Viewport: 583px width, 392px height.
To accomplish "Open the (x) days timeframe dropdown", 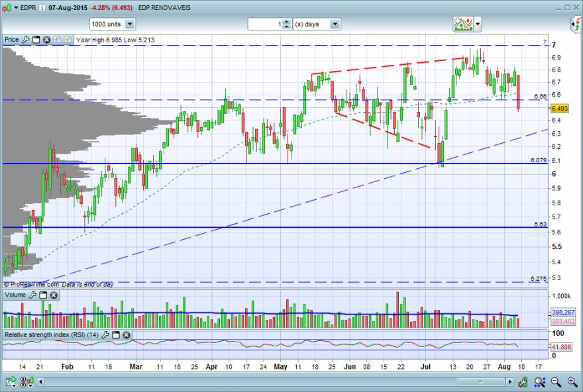I will (335, 24).
